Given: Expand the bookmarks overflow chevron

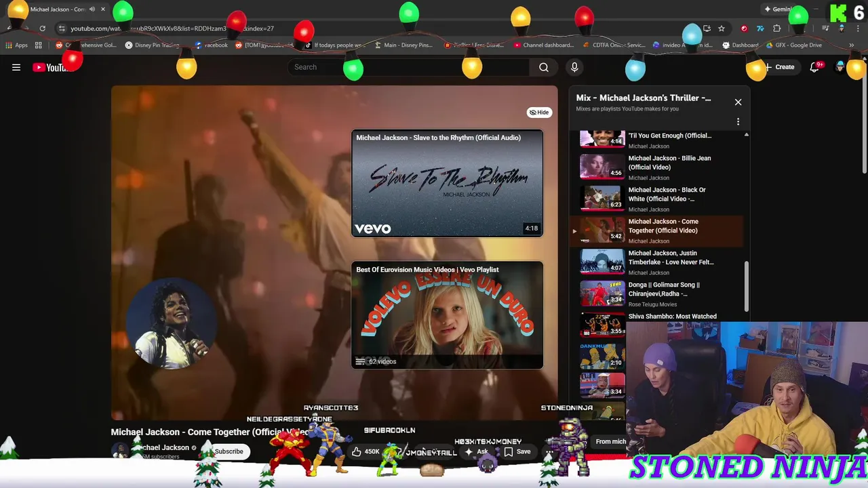Looking at the screenshot, I should coord(851,45).
